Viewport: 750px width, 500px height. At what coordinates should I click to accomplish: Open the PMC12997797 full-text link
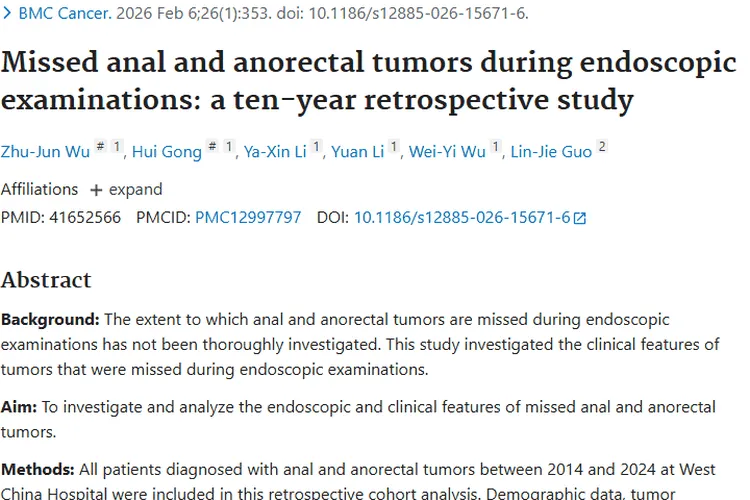pos(248,217)
